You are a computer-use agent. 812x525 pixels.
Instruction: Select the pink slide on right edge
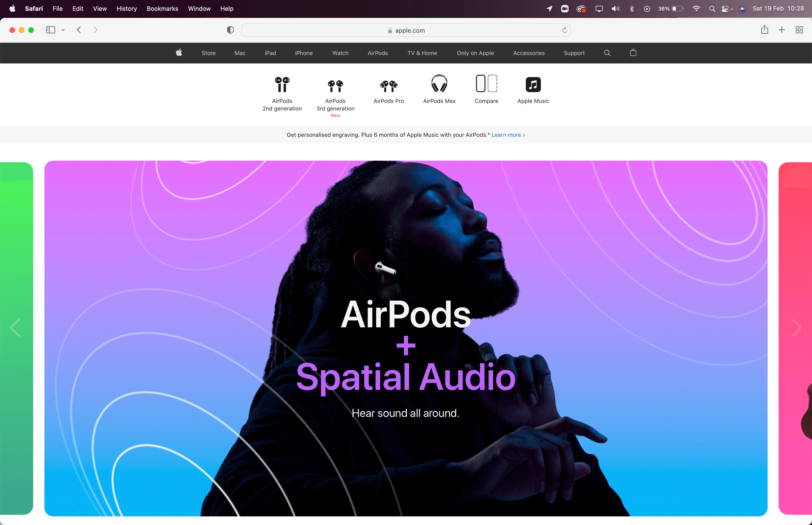tap(795, 338)
